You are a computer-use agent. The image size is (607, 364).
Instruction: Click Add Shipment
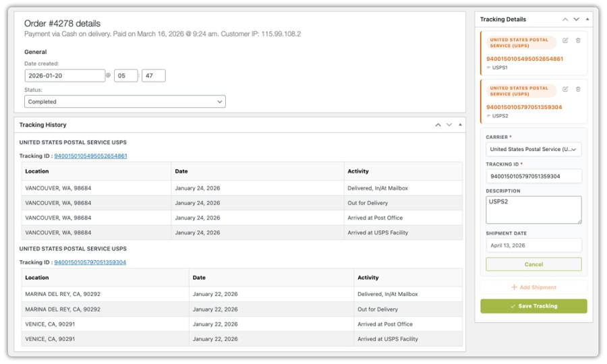[533, 287]
